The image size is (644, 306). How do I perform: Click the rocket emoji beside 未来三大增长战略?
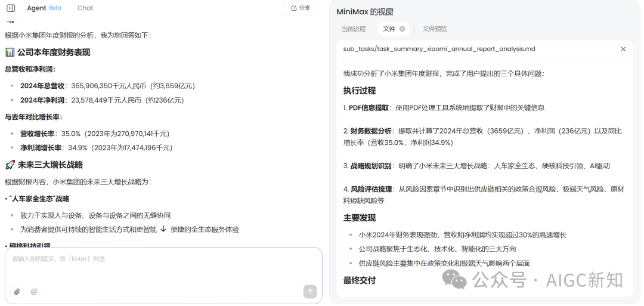pos(10,165)
